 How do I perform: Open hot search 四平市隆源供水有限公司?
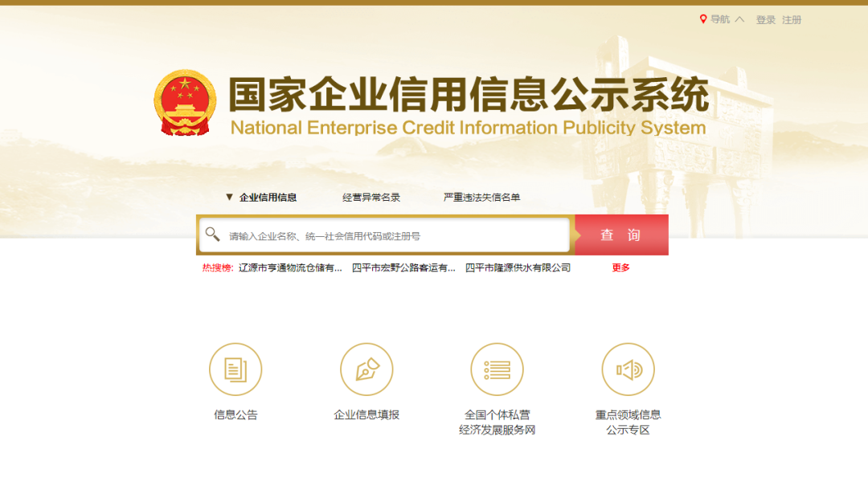click(518, 268)
